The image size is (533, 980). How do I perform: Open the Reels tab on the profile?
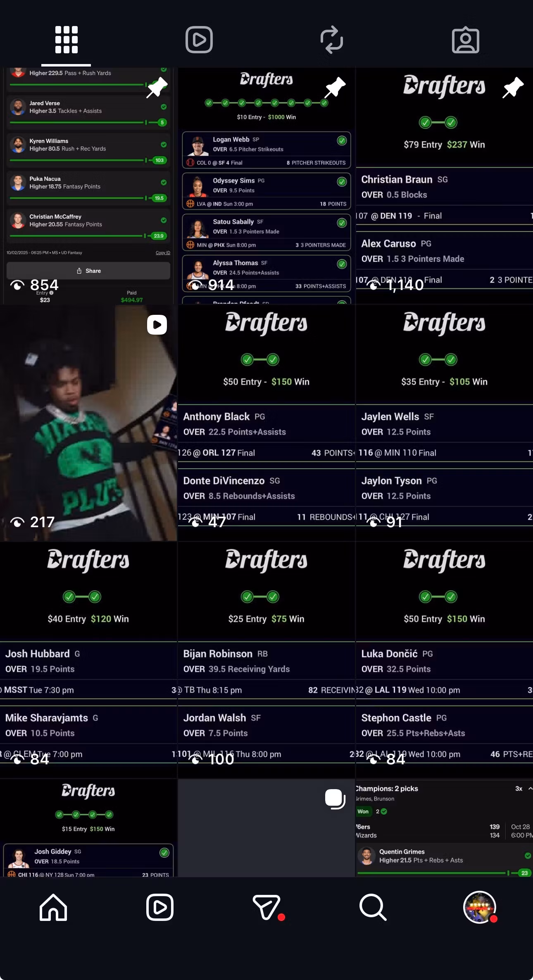[199, 40]
